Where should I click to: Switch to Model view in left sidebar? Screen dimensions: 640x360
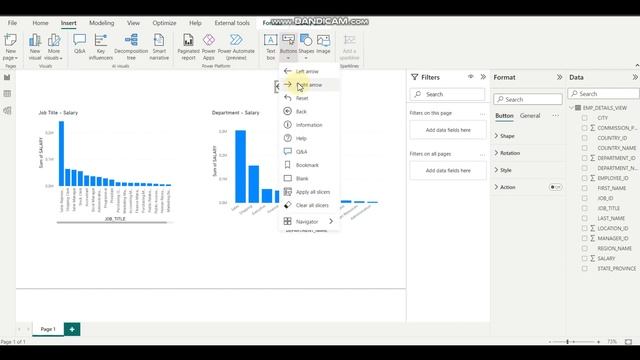click(x=7, y=111)
